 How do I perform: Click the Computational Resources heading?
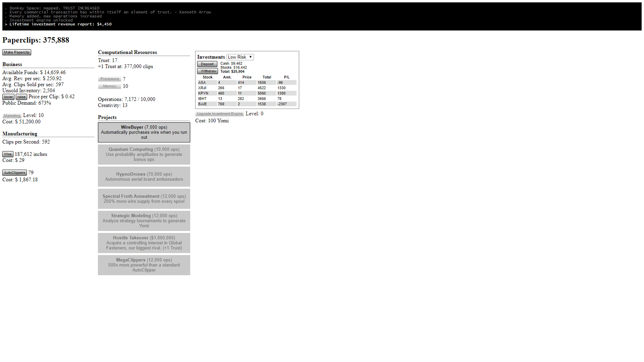127,52
